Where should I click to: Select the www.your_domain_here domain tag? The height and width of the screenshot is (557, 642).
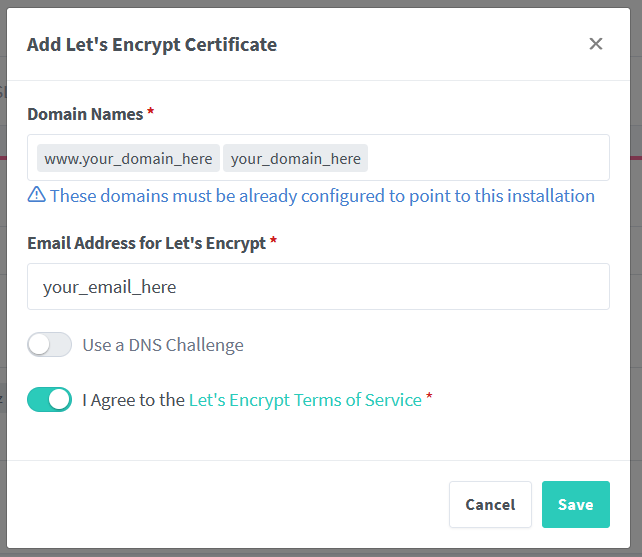[128, 158]
